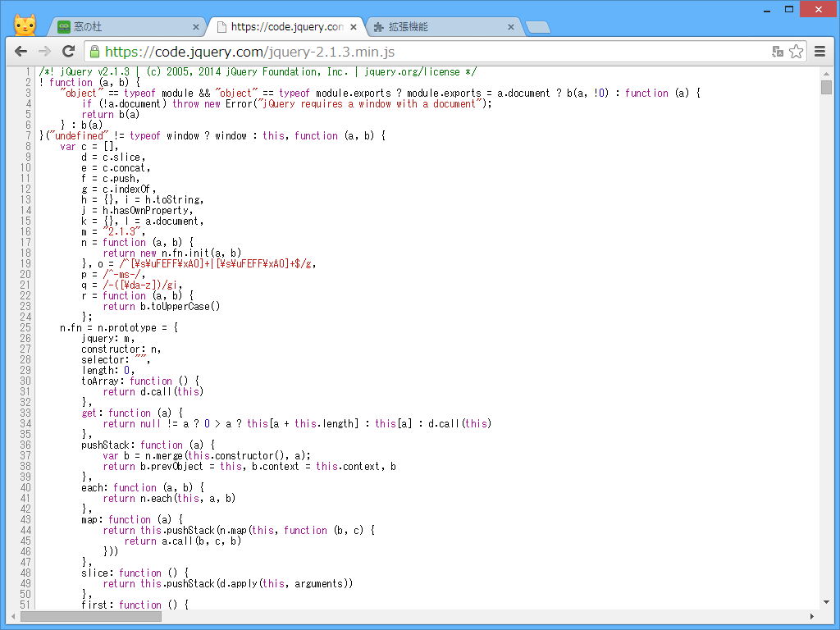840x630 pixels.
Task: Click the vertical scrollbar thumb
Action: [827, 87]
